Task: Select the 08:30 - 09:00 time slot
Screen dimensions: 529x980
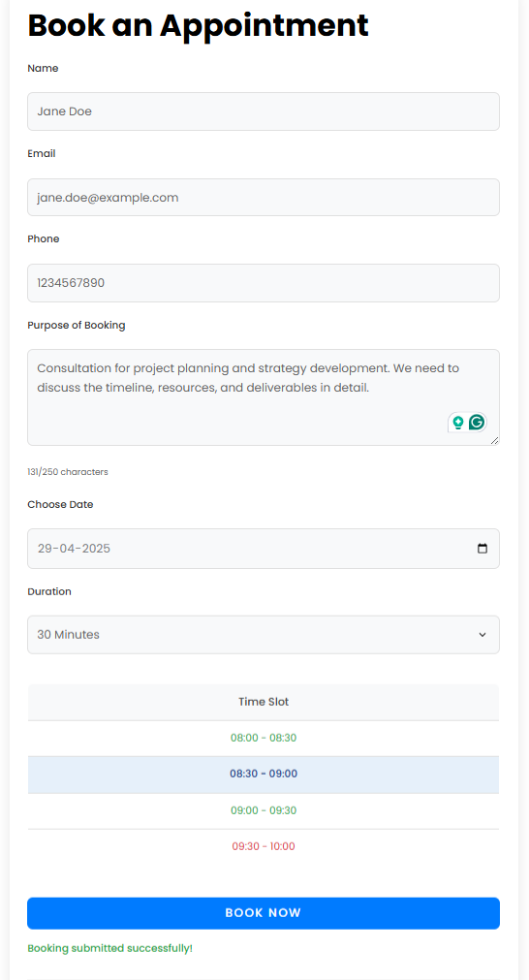Action: click(264, 775)
